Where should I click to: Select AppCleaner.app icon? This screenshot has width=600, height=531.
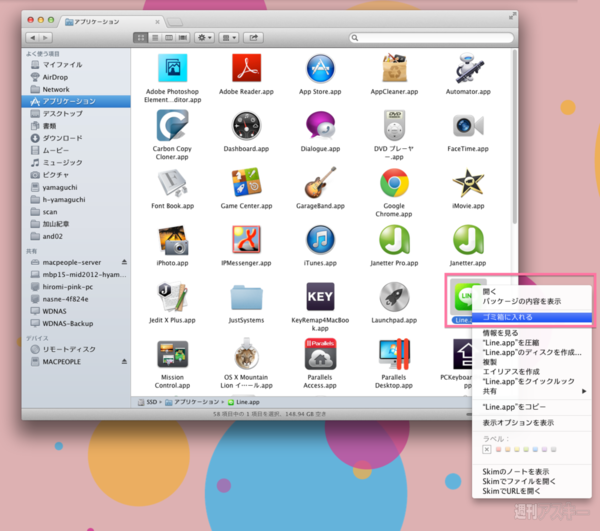[x=394, y=68]
